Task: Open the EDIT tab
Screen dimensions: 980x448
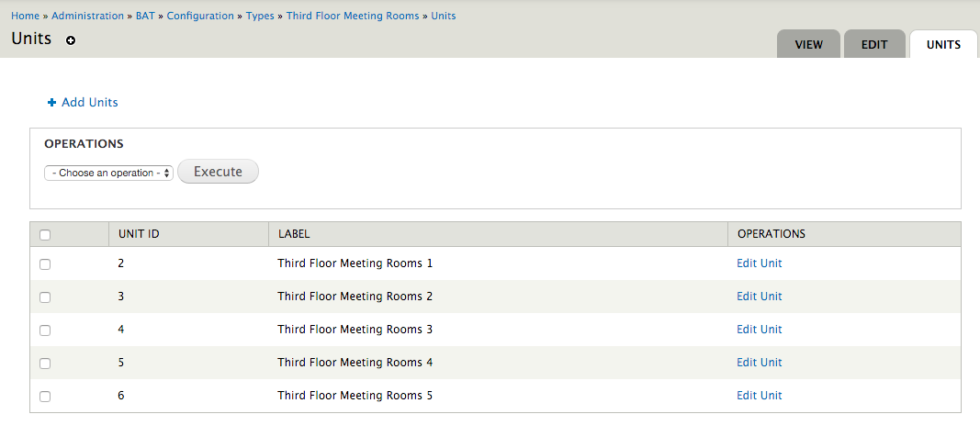Action: click(x=874, y=44)
